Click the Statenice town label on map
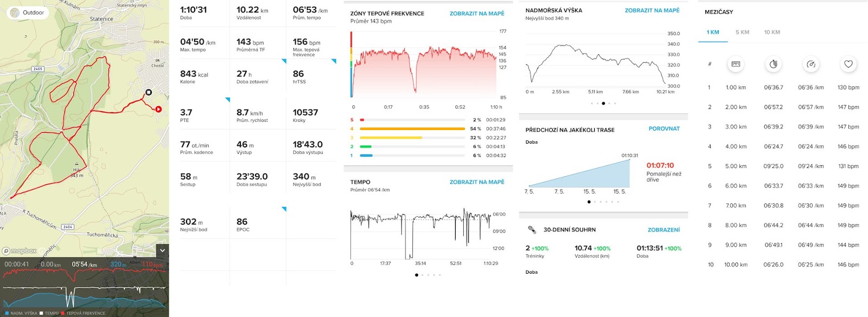The height and width of the screenshot is (317, 868). [x=101, y=19]
